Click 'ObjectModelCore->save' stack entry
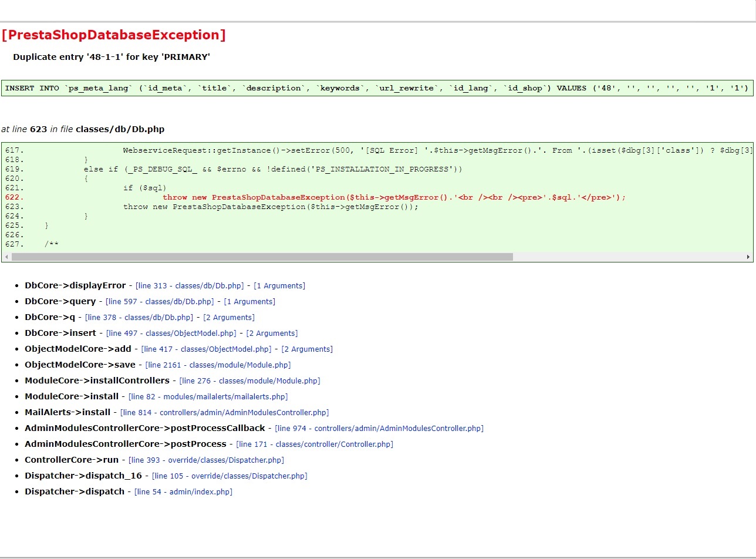 [x=80, y=365]
